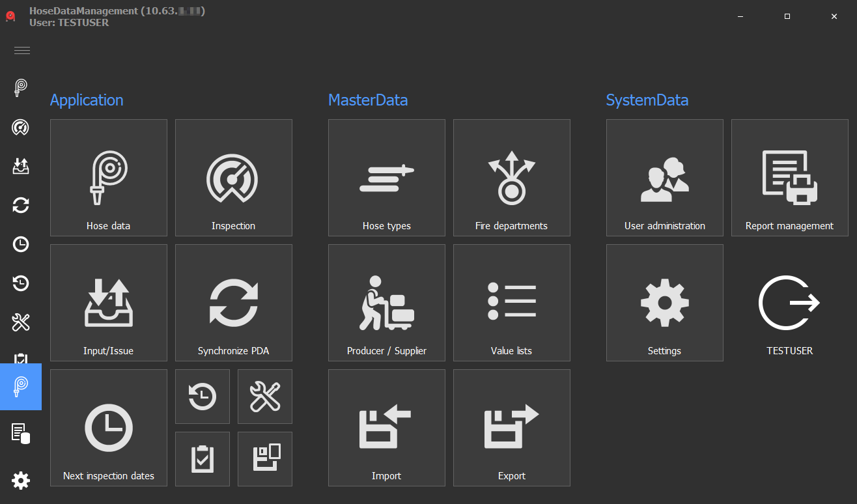
Task: Click the small wrench and screwdriver tile
Action: coord(265,396)
